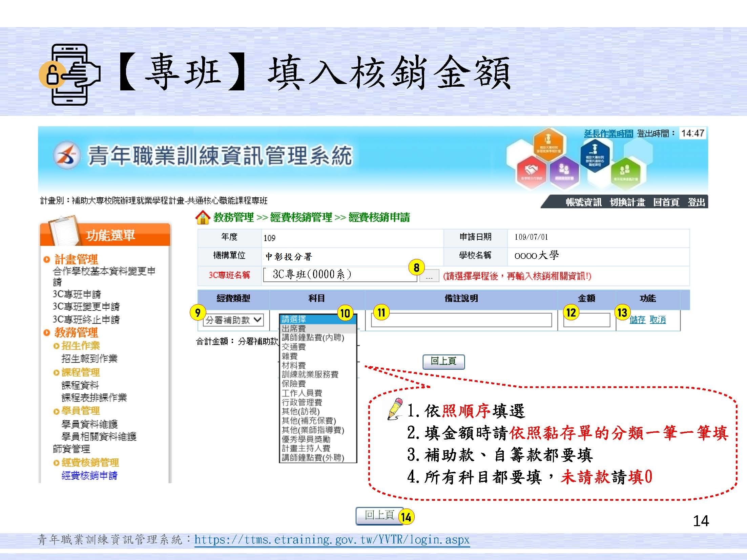Viewport: 747px width, 560px height.
Task: Pick 保險費 option in the dropdown list
Action: (294, 384)
